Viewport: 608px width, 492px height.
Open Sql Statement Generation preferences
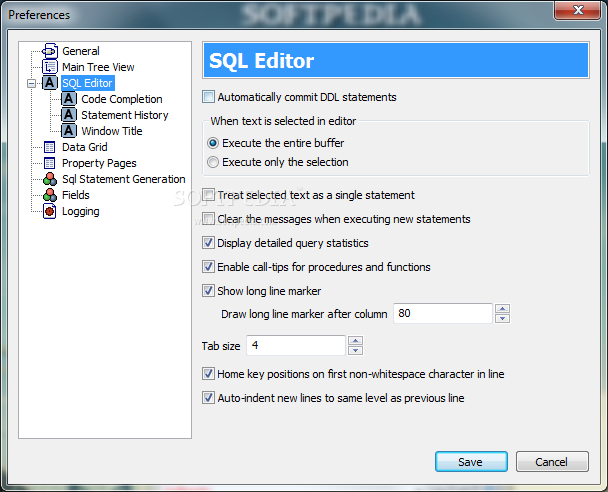pyautogui.click(x=124, y=179)
